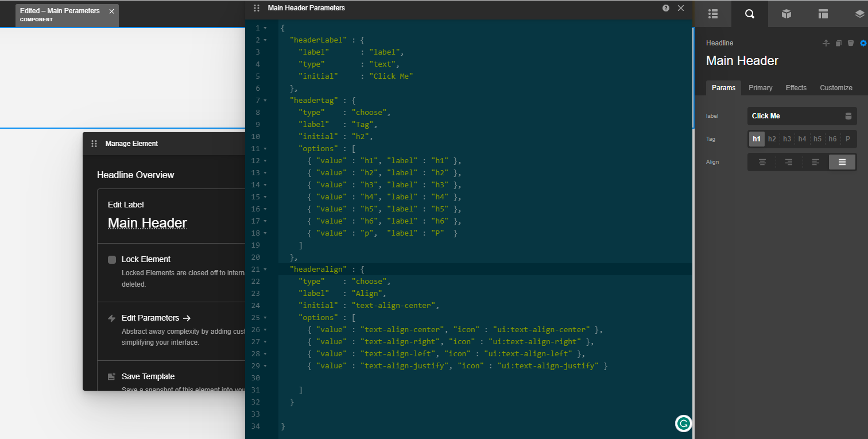Choose center text alignment
The image size is (868, 439).
tap(762, 162)
